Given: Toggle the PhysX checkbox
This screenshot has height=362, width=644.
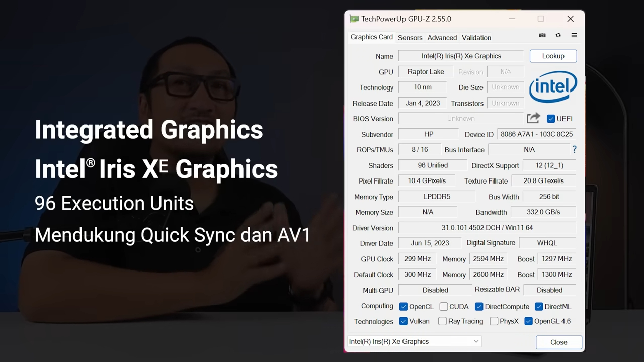Looking at the screenshot, I should 494,321.
